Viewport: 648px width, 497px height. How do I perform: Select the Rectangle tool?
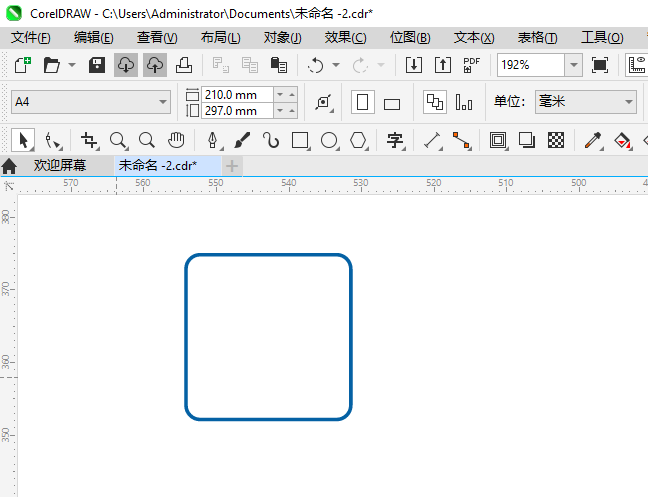[300, 140]
